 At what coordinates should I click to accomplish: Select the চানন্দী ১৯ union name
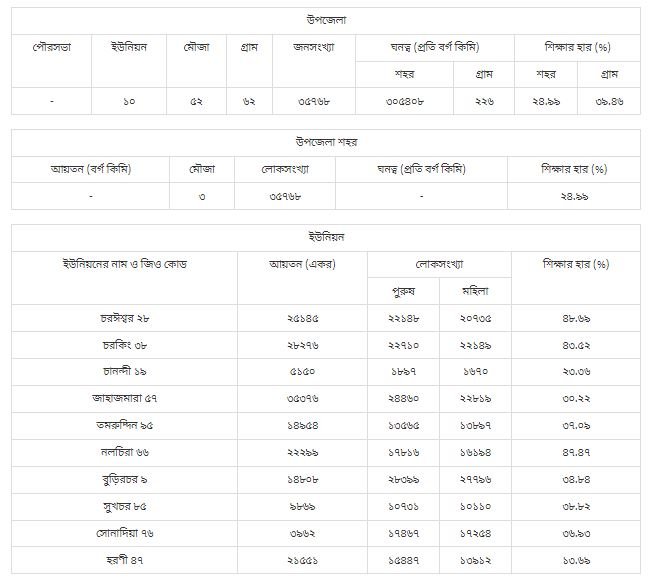(x=125, y=370)
